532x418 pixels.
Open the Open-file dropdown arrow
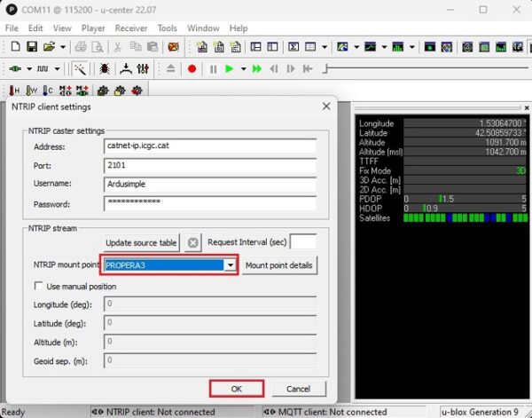63,46
